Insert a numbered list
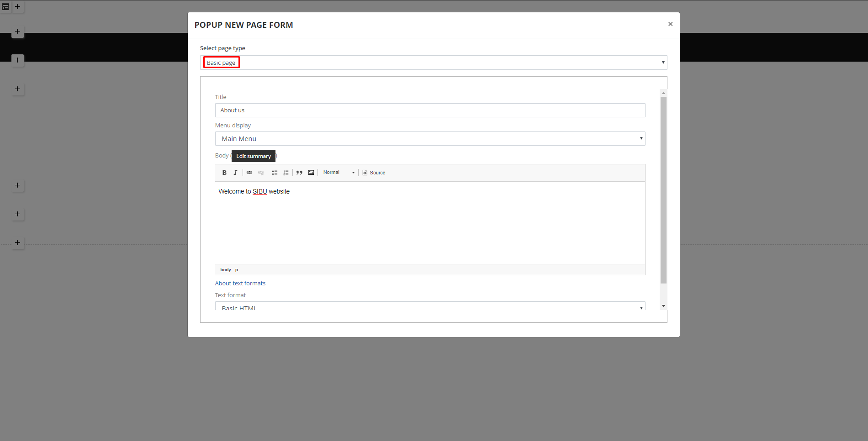The width and height of the screenshot is (868, 441). [x=286, y=173]
